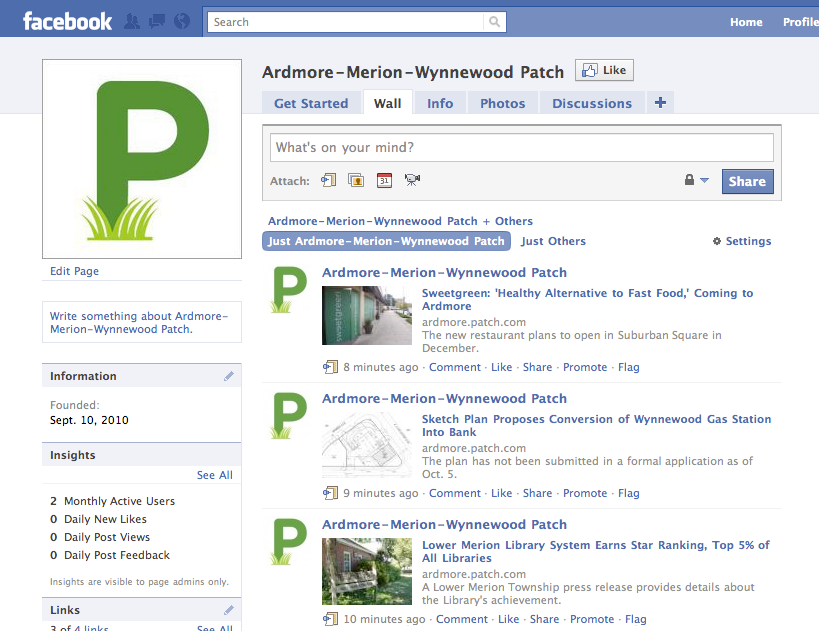Open friend requests icon in top bar
Viewport: 819px width, 631px height.
pos(132,21)
